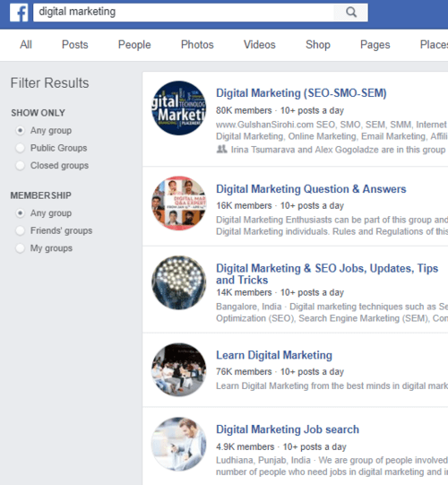This screenshot has width=448, height=485.
Task: Click the '14K members' text
Action: (x=244, y=292)
